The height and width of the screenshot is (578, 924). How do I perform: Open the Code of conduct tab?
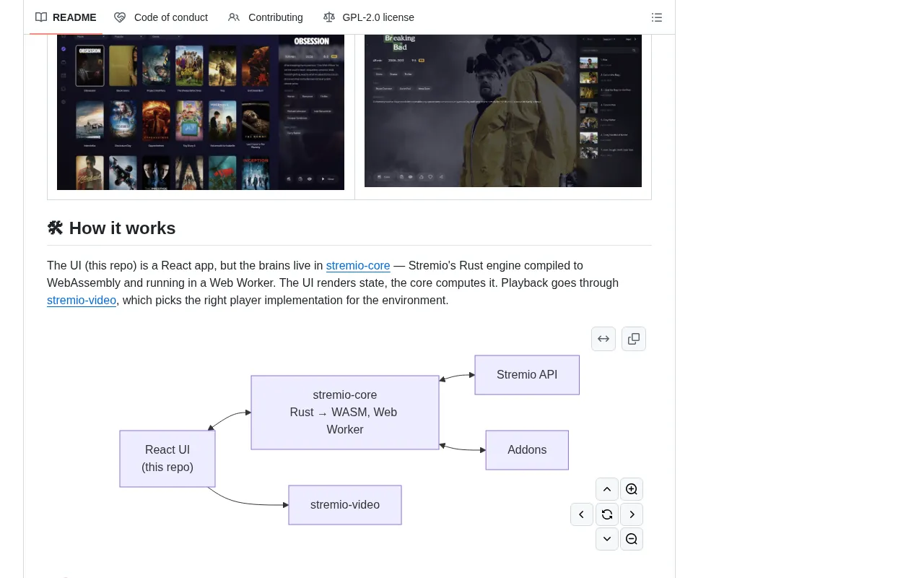161,17
